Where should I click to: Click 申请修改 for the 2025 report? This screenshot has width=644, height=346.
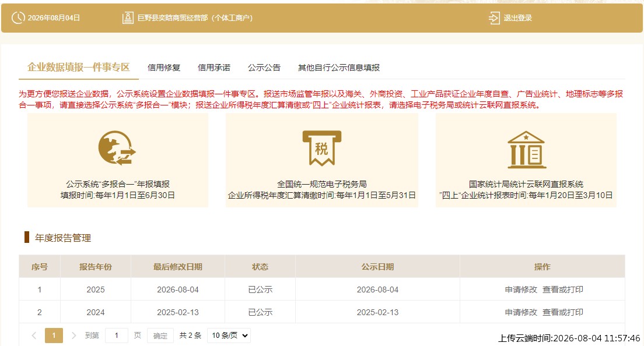pos(521,289)
